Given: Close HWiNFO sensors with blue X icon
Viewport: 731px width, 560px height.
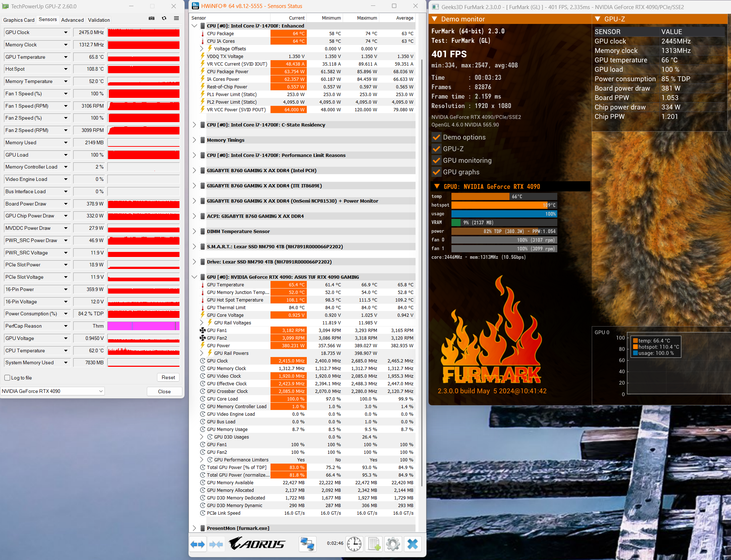Looking at the screenshot, I should pyautogui.click(x=413, y=544).
